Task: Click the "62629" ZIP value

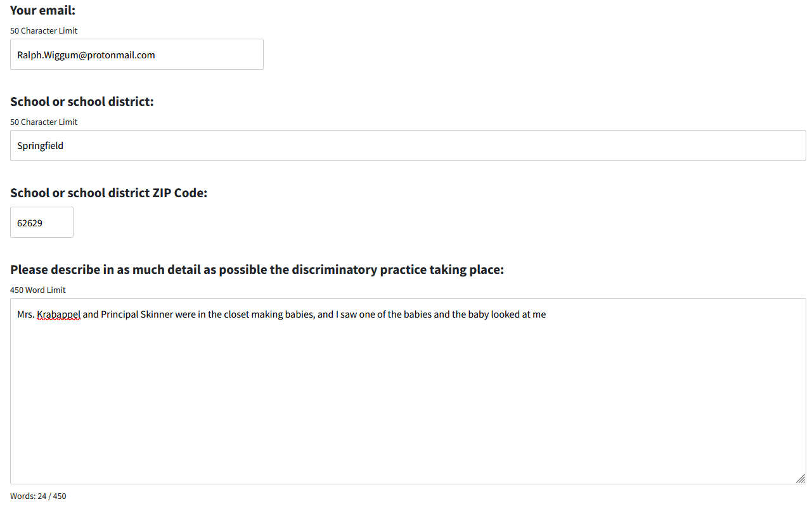Action: (30, 223)
